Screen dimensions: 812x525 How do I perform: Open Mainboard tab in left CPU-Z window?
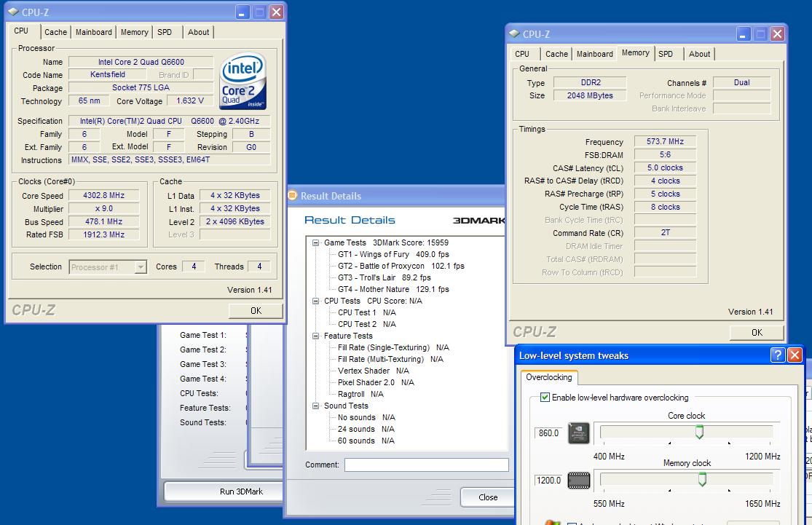point(94,32)
